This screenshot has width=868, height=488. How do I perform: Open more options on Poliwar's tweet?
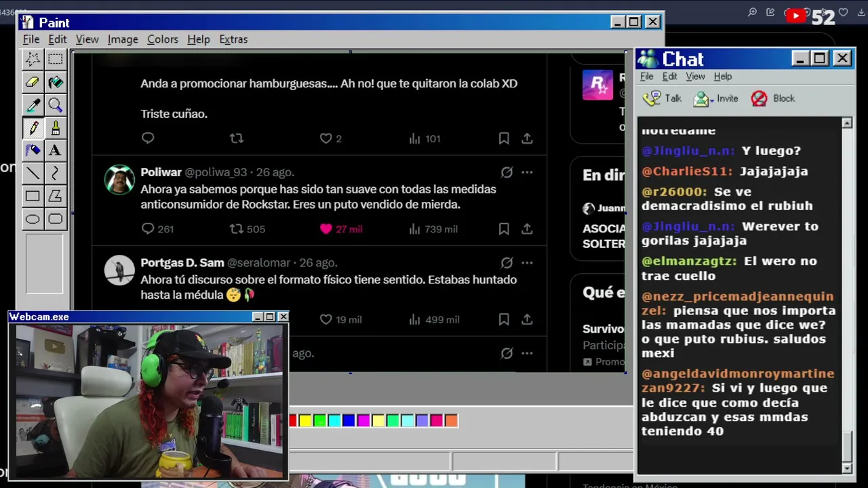pyautogui.click(x=527, y=172)
